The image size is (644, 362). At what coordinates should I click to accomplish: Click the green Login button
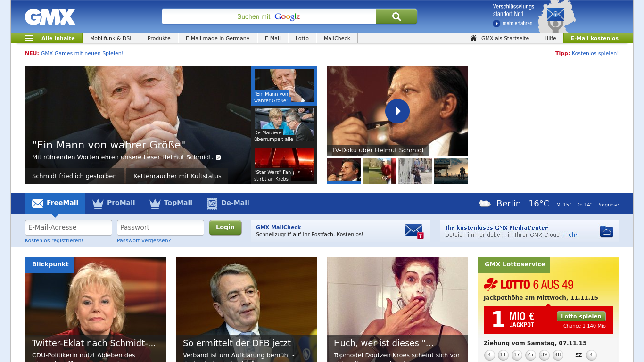pos(225,227)
